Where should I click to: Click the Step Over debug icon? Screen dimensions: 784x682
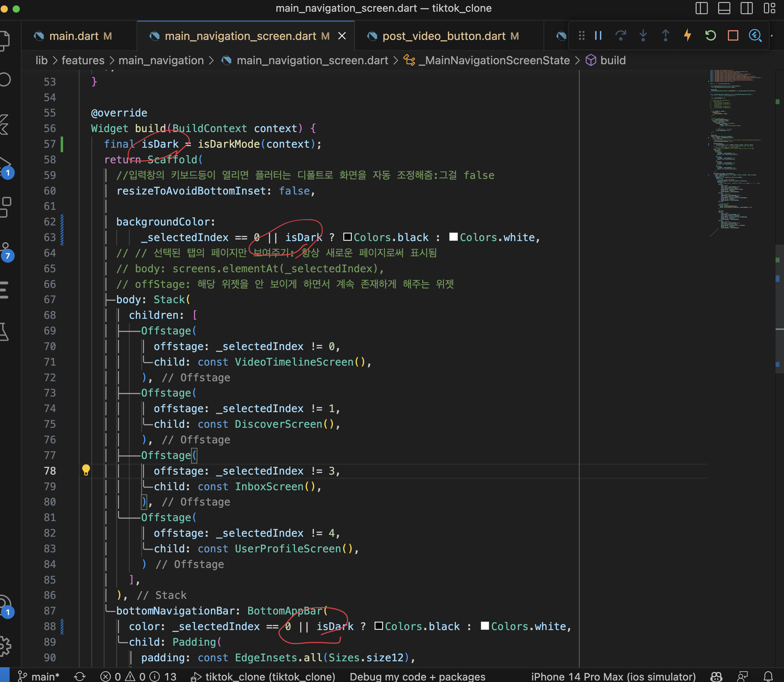tap(621, 36)
